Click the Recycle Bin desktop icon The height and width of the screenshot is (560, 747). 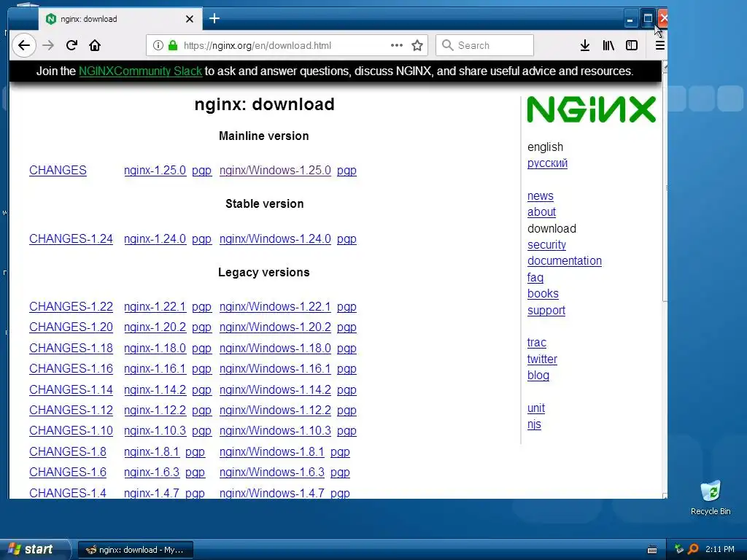pos(711,497)
